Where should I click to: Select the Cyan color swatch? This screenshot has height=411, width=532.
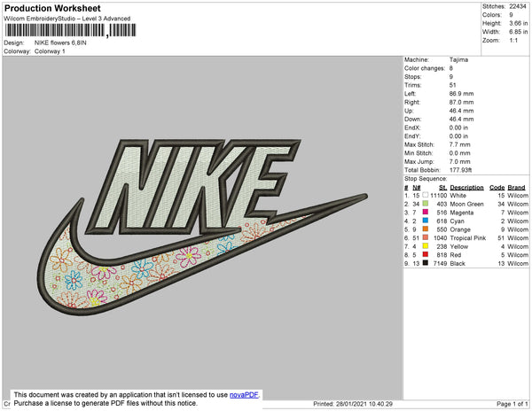click(425, 221)
